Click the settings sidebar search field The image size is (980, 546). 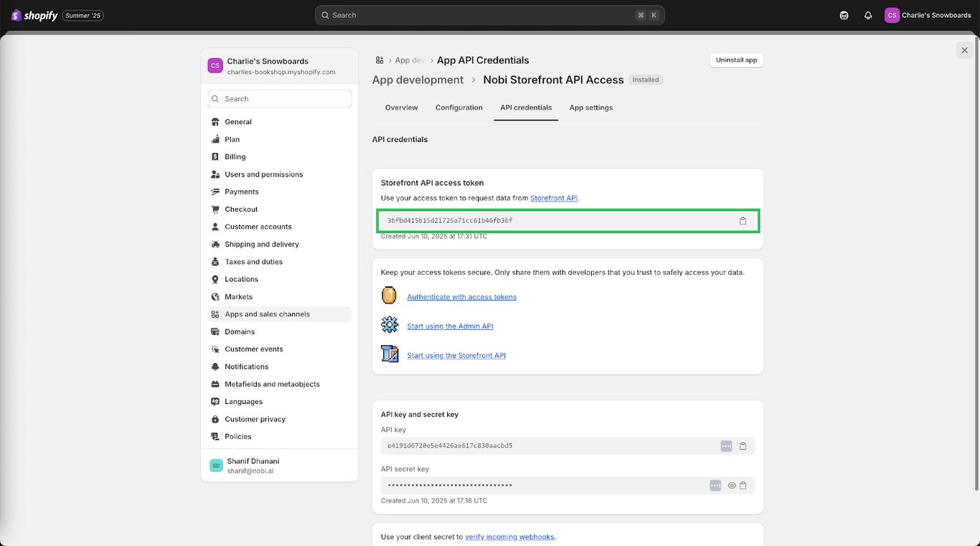click(x=280, y=99)
